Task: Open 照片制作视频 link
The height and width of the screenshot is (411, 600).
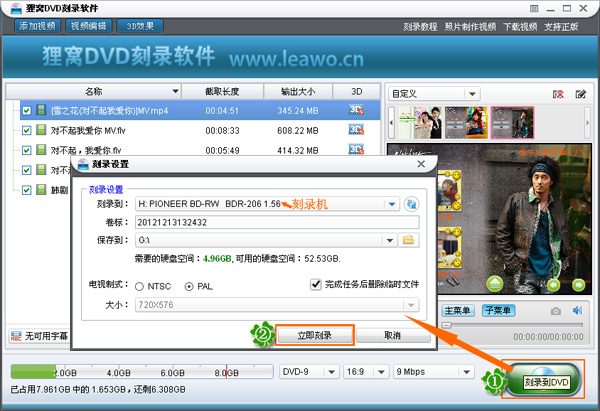Action: (x=470, y=27)
